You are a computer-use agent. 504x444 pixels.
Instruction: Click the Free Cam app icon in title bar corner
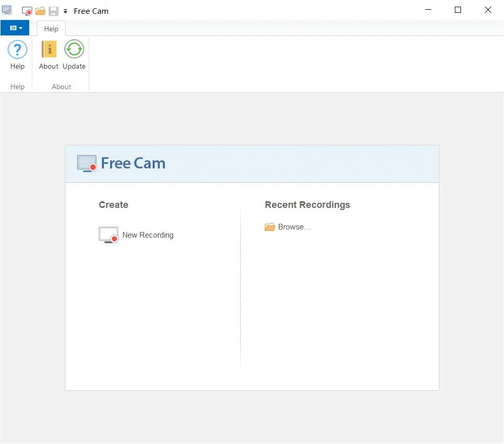coord(7,10)
